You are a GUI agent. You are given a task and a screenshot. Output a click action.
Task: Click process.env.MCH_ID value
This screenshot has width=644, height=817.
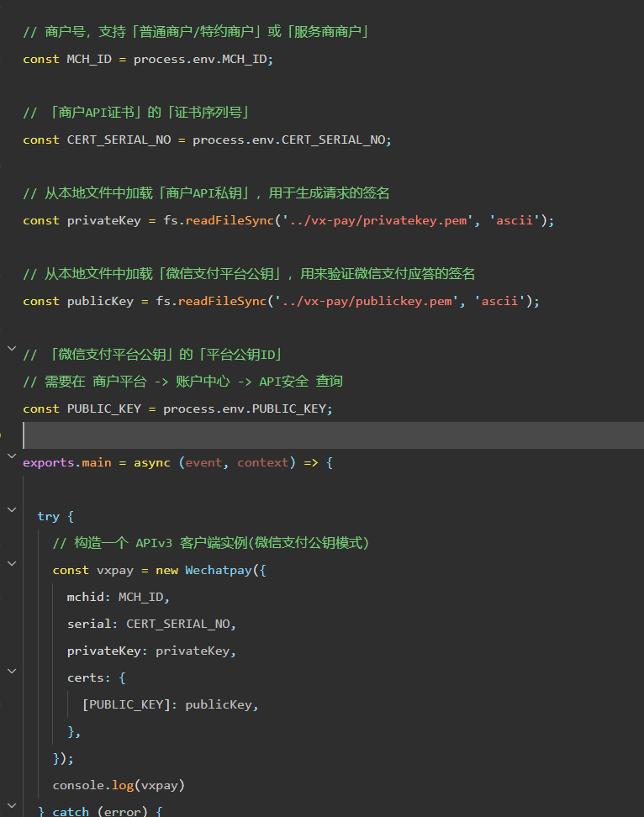pos(201,60)
